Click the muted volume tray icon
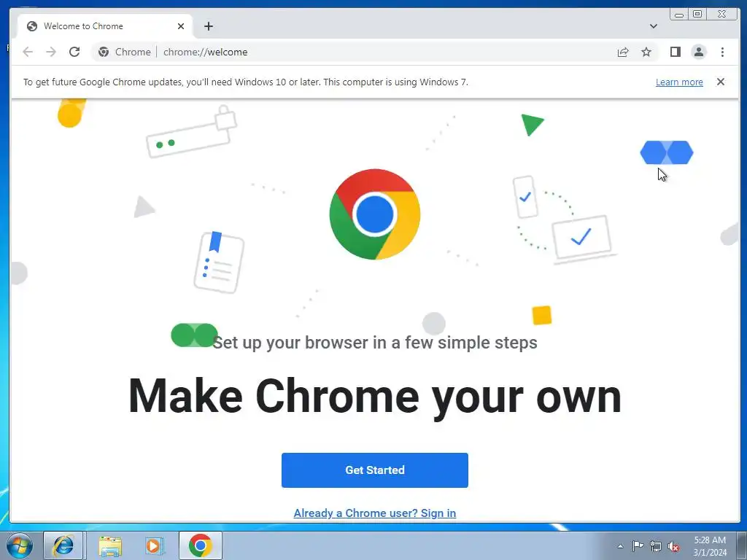Viewport: 747px width, 560px height. tap(673, 546)
